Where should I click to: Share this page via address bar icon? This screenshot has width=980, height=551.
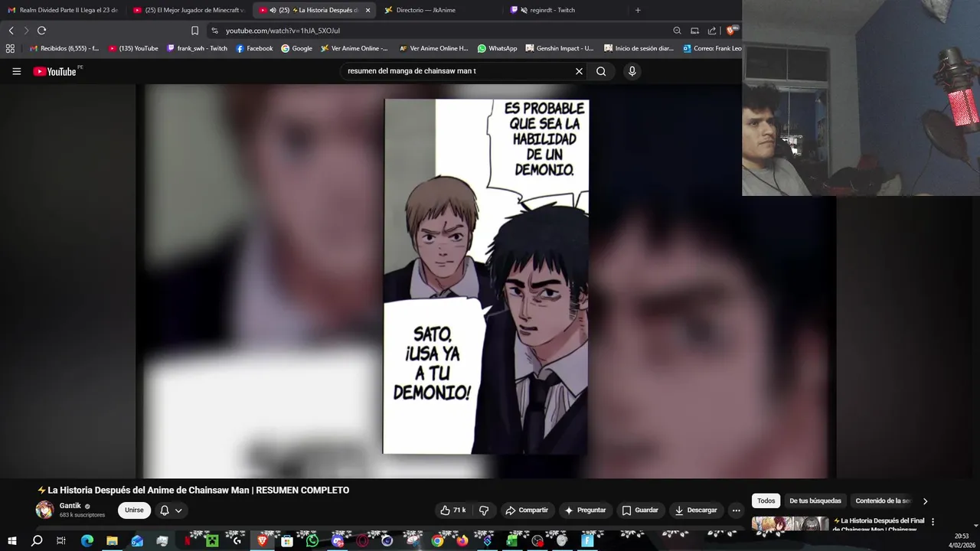pyautogui.click(x=712, y=31)
